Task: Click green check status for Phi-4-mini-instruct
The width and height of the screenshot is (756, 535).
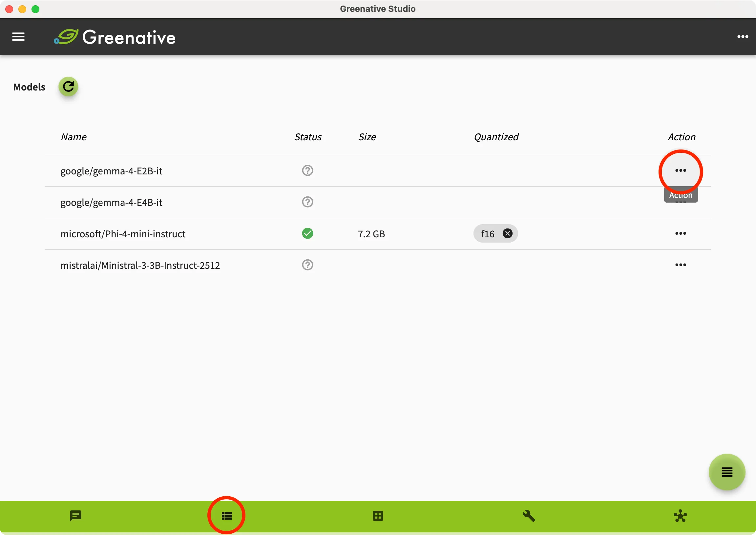Action: [x=307, y=233]
